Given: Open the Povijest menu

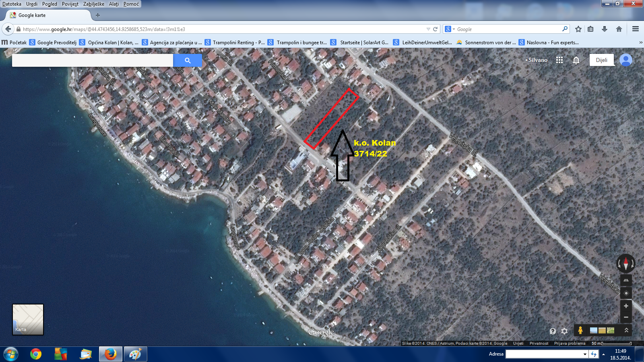Looking at the screenshot, I should (70, 4).
